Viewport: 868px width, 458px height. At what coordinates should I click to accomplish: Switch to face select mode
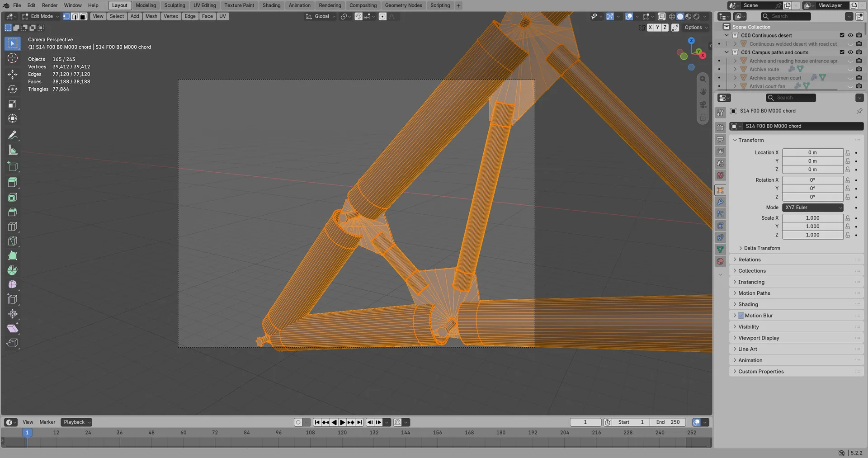[x=83, y=16]
